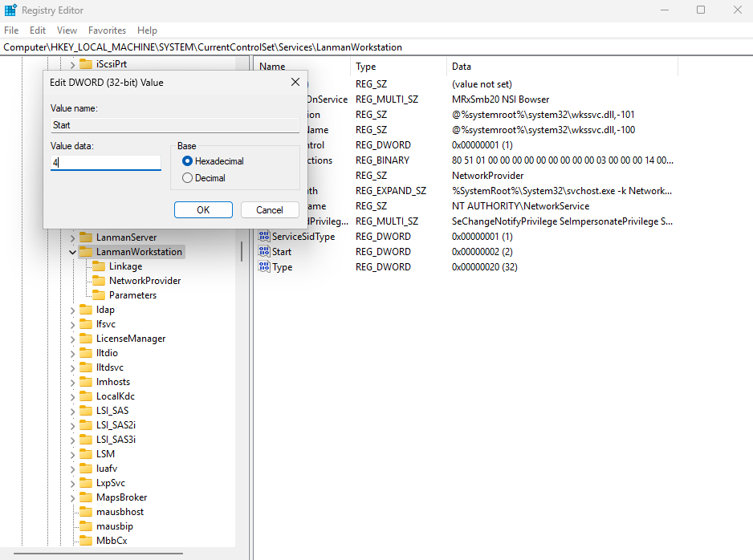Expand the LxpSvc tree node
This screenshot has width=753, height=560.
click(x=72, y=483)
